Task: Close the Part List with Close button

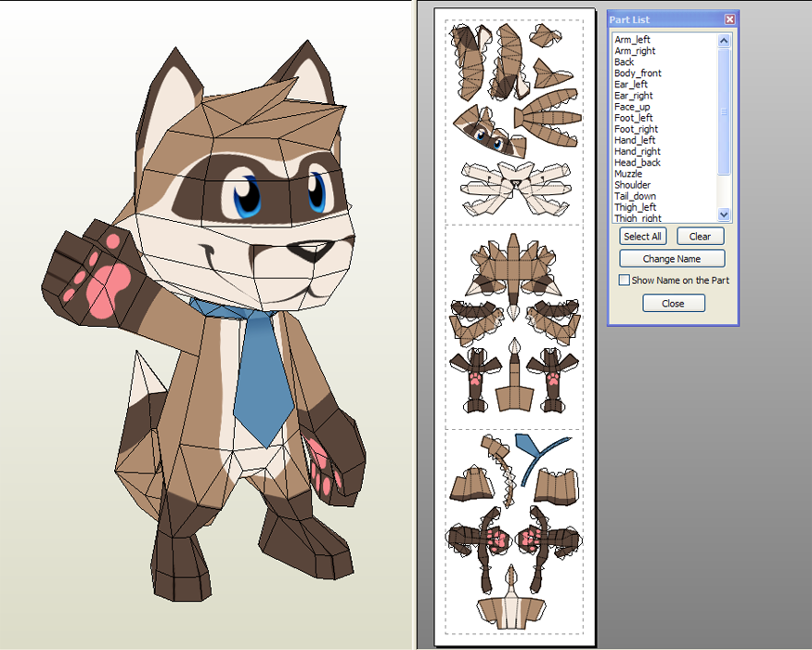Action: coord(673,304)
